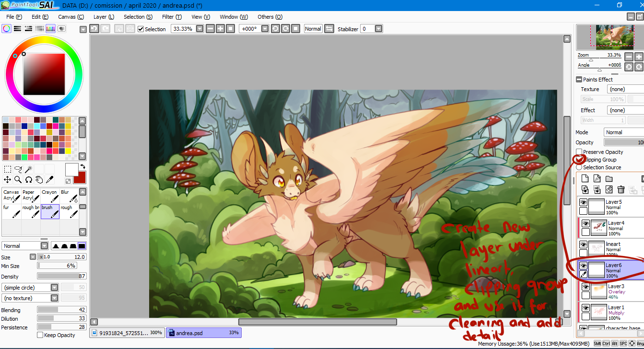This screenshot has height=349, width=644.
Task: Toggle the gray scale slider panel icon
Action: click(39, 29)
